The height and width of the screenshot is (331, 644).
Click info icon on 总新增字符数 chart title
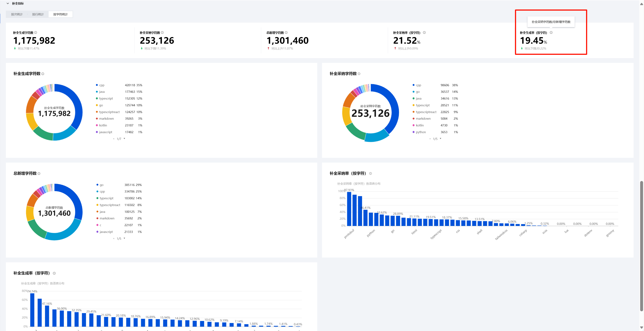(x=39, y=173)
